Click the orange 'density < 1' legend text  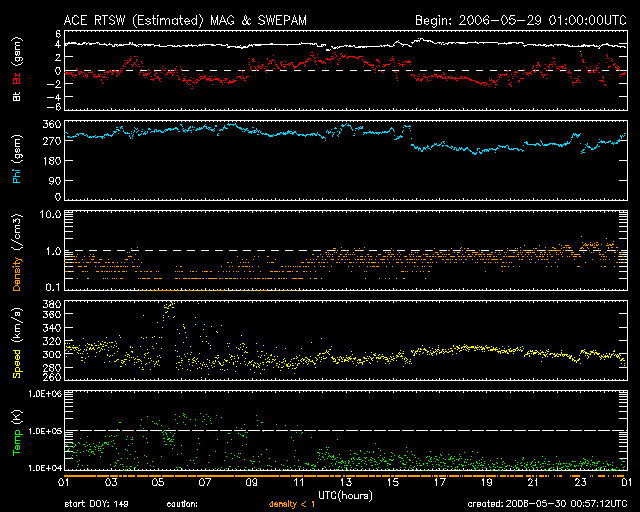[292, 503]
